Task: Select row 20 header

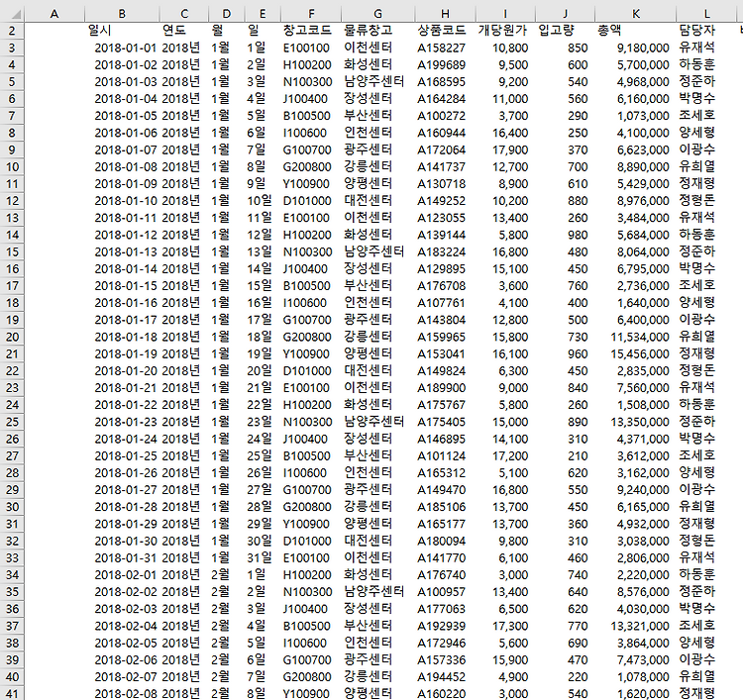Action: tap(12, 338)
